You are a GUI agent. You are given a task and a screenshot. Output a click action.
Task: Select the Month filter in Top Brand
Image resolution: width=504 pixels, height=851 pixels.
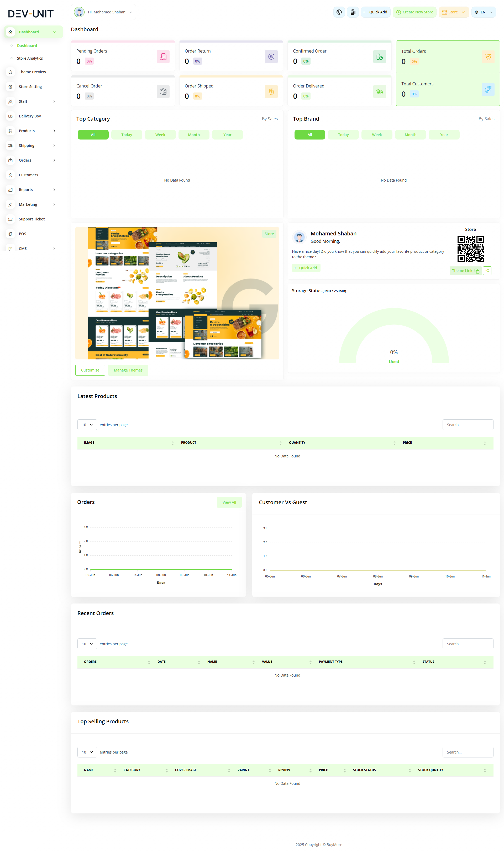tap(410, 135)
